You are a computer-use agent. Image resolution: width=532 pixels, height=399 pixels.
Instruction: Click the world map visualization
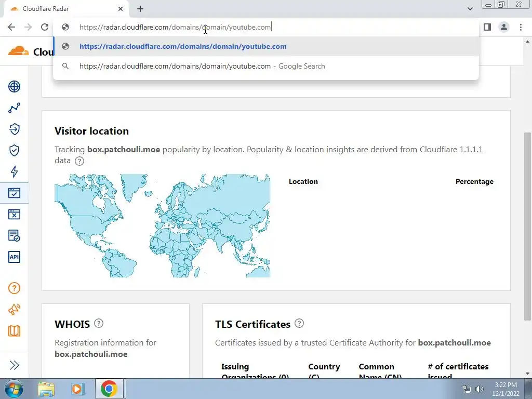click(x=162, y=225)
